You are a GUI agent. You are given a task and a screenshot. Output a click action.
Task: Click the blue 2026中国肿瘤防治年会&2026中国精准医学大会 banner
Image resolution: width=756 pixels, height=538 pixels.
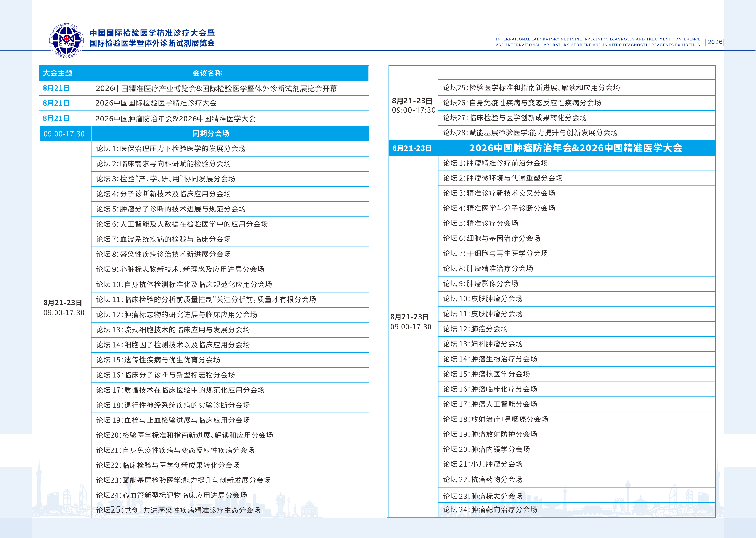576,148
